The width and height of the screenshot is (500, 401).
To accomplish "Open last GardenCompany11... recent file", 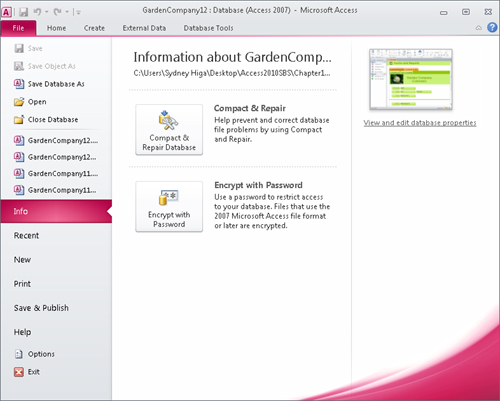I will click(x=62, y=190).
